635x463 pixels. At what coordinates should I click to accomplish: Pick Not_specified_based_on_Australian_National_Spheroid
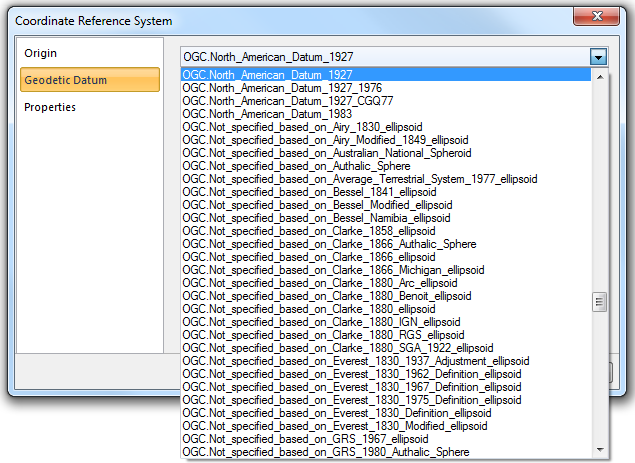coord(386,153)
